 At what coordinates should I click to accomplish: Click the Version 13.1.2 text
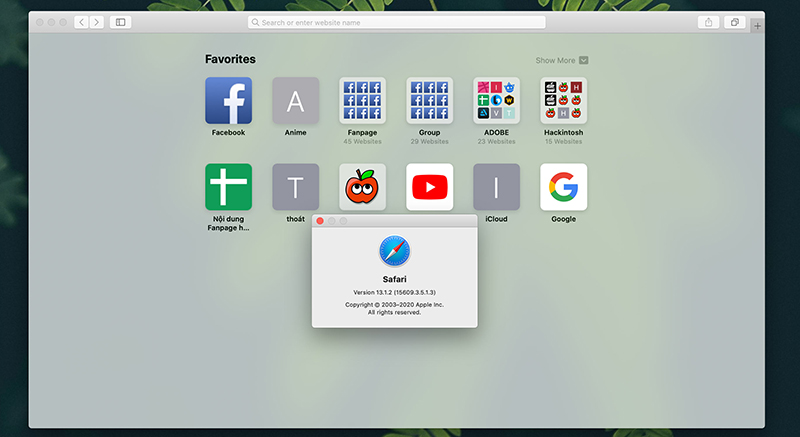[x=394, y=292]
